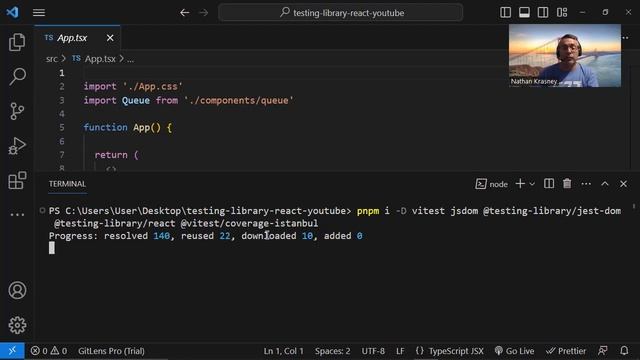Open editor More Actions ellipsis
This screenshot has width=640, height=360.
625,38
